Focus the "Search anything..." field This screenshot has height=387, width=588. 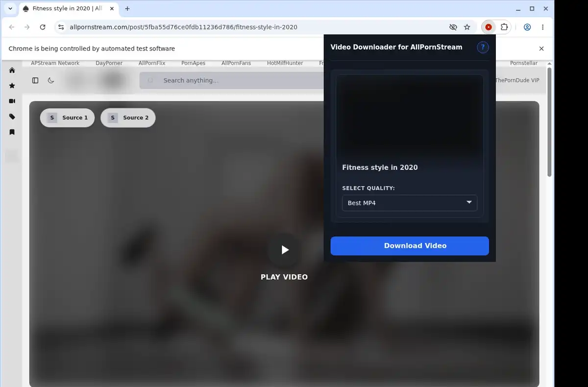click(231, 80)
